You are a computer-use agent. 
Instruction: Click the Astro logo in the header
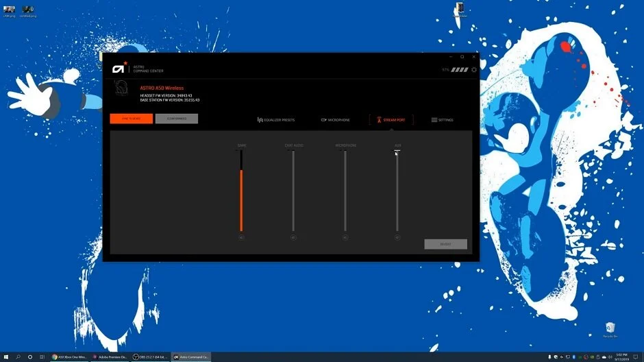click(119, 69)
